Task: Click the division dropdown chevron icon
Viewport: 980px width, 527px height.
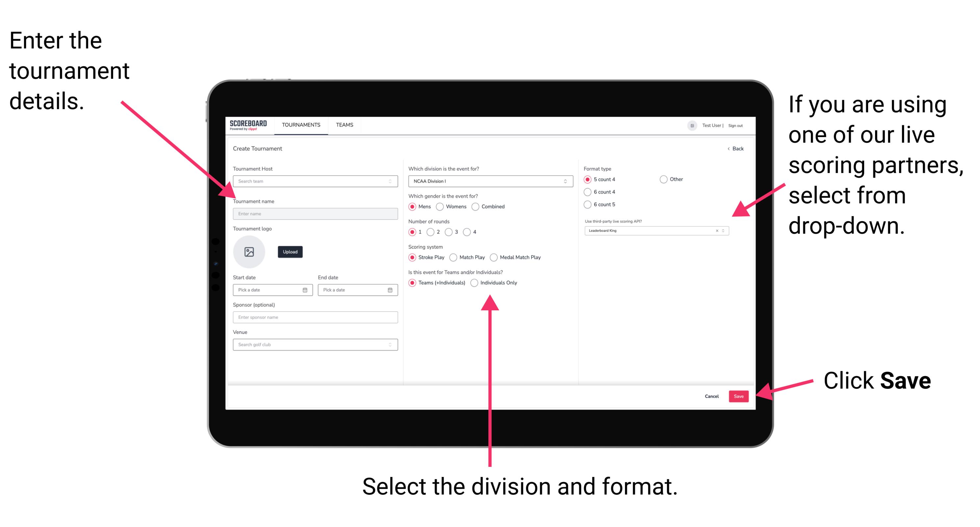Action: click(x=565, y=182)
